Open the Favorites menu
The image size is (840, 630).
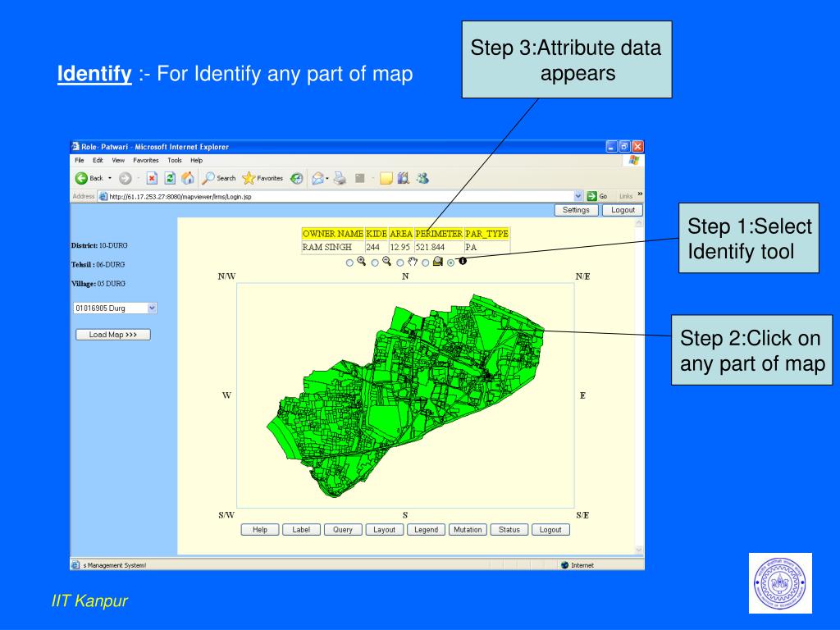pos(144,160)
